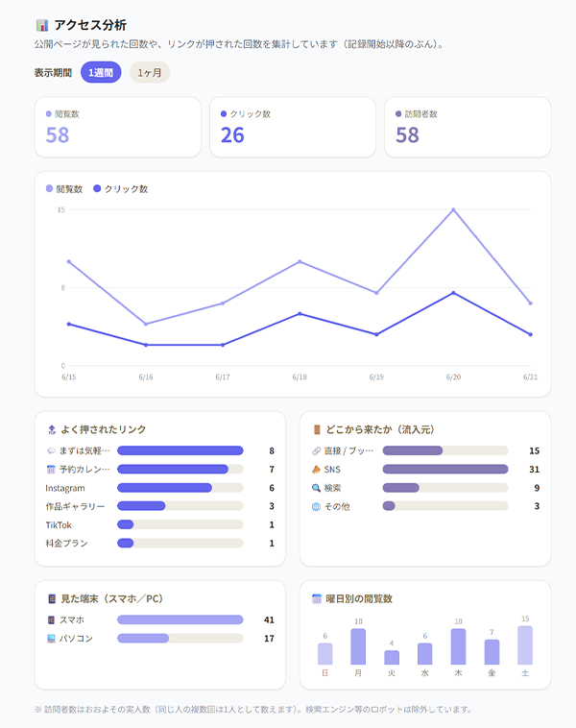Select the 1週間 display period
Screen dimensions: 576x728
tap(101, 73)
